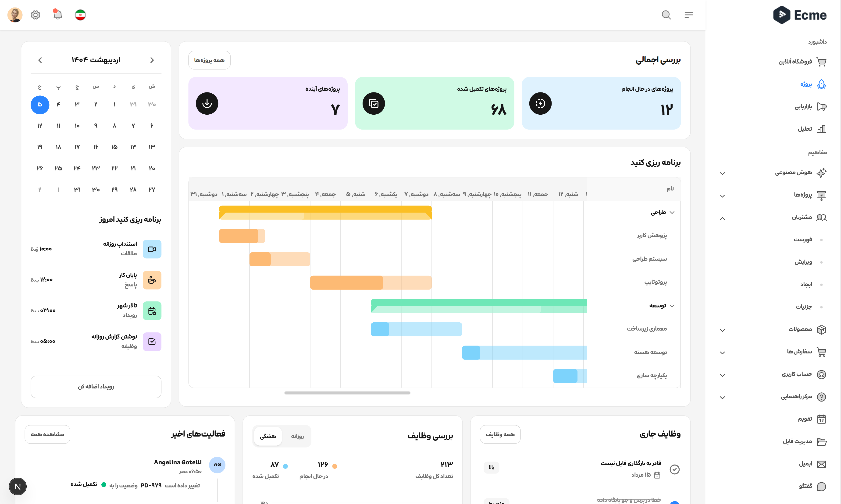Open the Calendar (تقویم) sidebar icon
This screenshot has width=841, height=504.
tap(821, 419)
